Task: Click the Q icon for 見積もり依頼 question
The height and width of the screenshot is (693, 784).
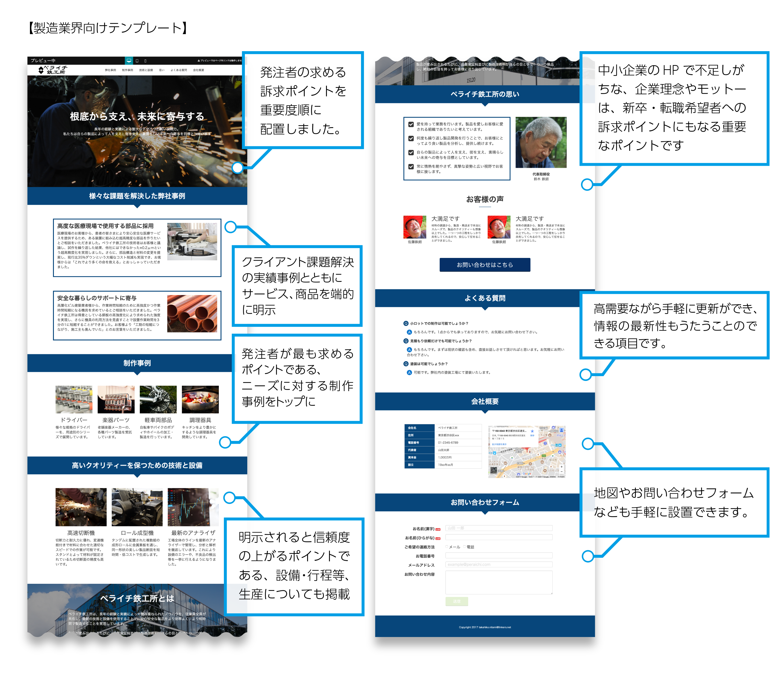Action: click(406, 341)
